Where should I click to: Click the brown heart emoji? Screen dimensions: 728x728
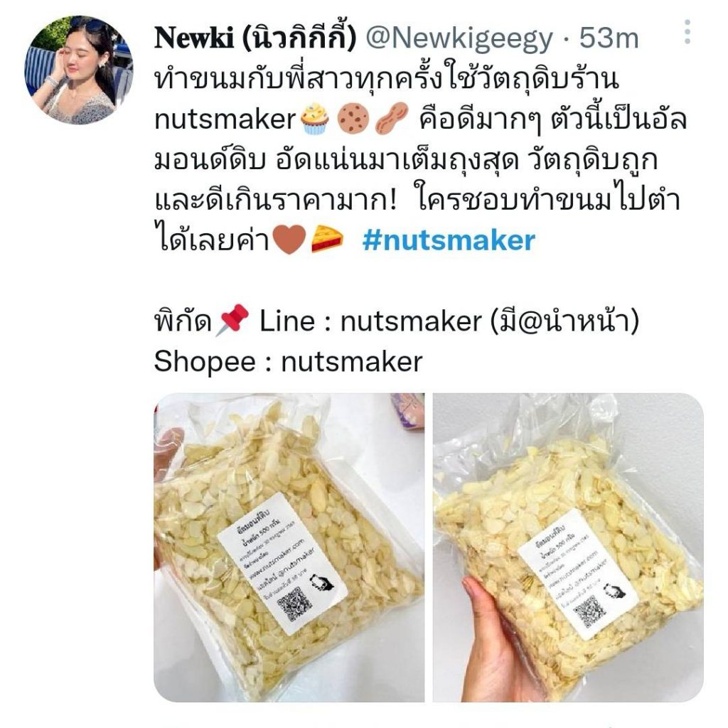(x=289, y=240)
